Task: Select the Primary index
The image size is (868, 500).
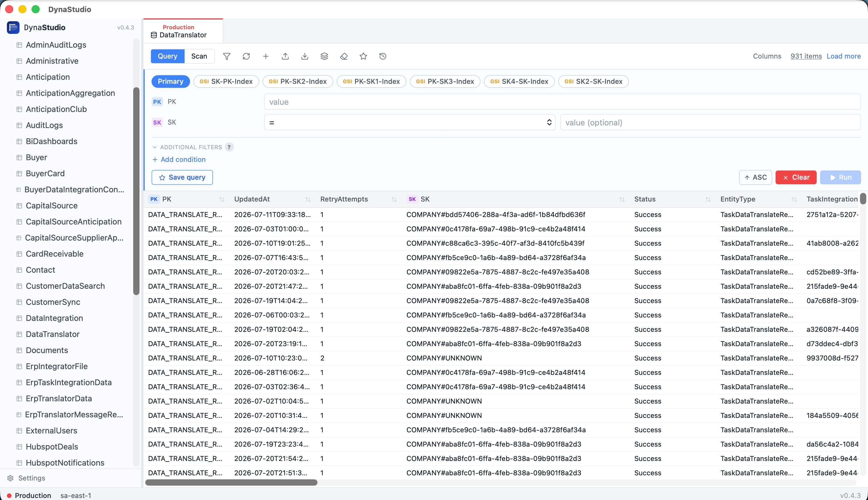Action: [171, 82]
